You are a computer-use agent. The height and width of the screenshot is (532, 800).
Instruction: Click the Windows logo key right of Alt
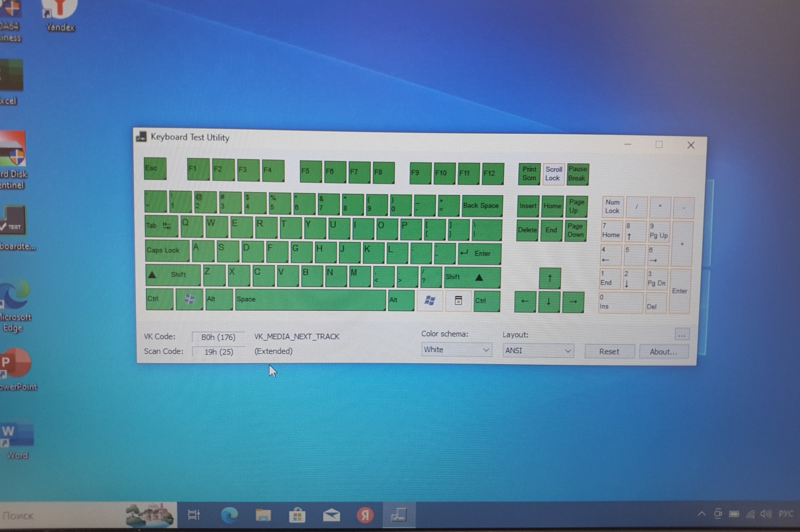(x=430, y=300)
